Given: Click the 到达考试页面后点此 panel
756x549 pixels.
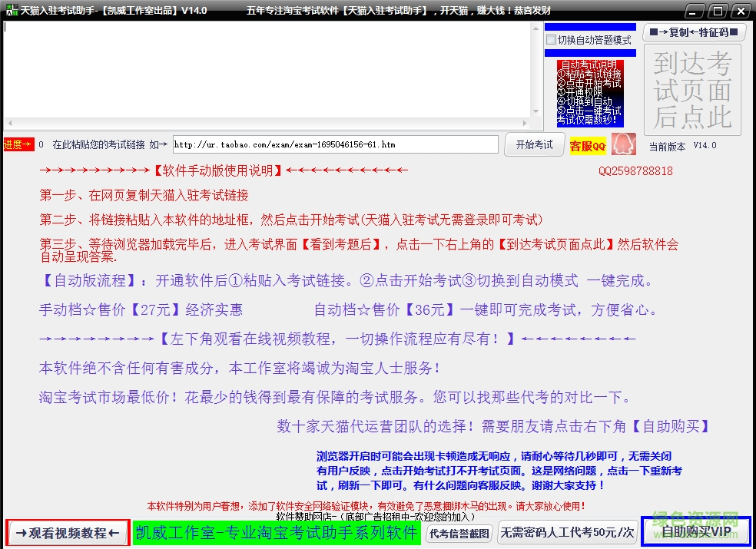Looking at the screenshot, I should click(693, 90).
